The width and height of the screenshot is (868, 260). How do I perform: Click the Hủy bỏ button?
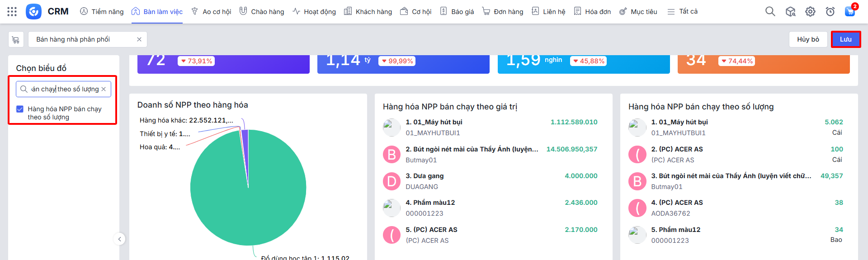808,39
